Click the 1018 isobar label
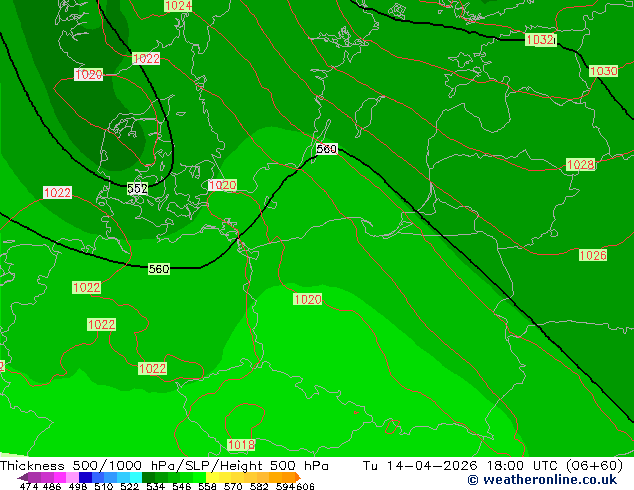634x490 pixels. (x=241, y=445)
